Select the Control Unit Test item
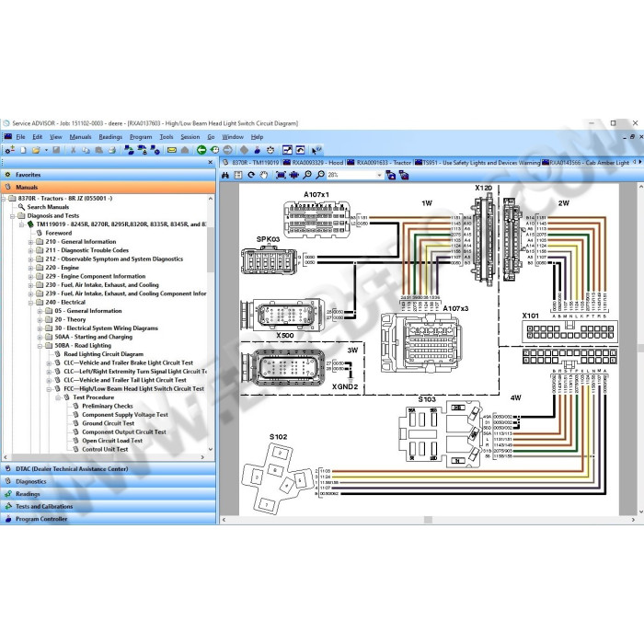The width and height of the screenshot is (644, 644). click(105, 449)
